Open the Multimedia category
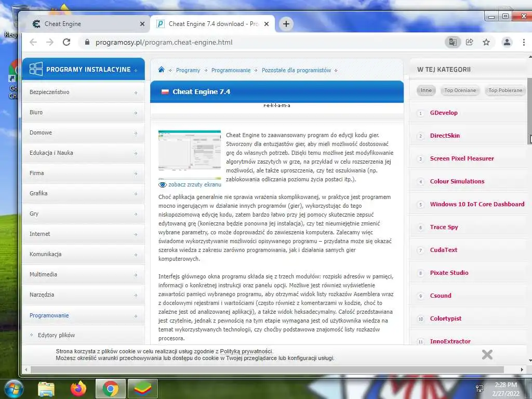The image size is (532, 399). point(84,274)
